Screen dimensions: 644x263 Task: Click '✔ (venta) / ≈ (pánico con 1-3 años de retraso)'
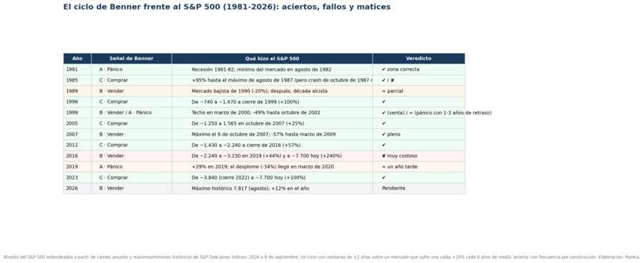click(436, 113)
